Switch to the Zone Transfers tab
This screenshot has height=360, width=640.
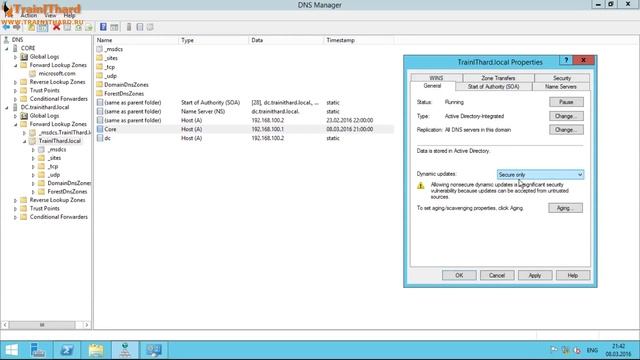point(498,78)
